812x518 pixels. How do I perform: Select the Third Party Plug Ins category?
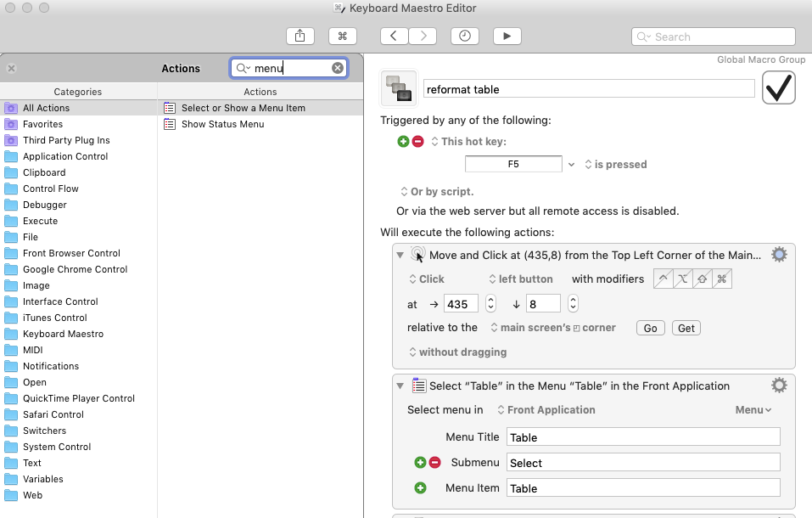pos(79,140)
